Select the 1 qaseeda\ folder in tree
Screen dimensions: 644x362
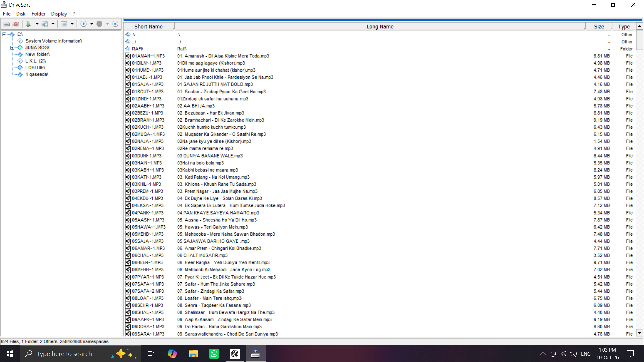[x=37, y=74]
